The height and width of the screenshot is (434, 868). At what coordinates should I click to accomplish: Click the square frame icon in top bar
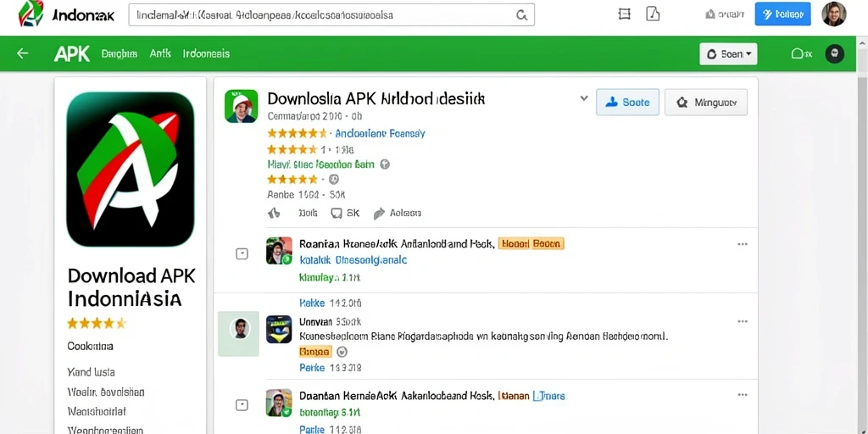coord(624,14)
